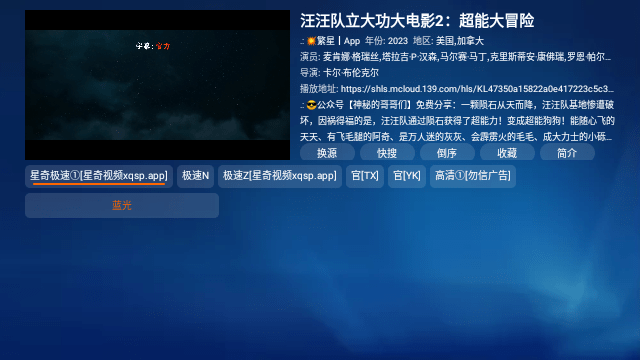Click the video preview player
Screen dimensions: 640x360
point(158,85)
